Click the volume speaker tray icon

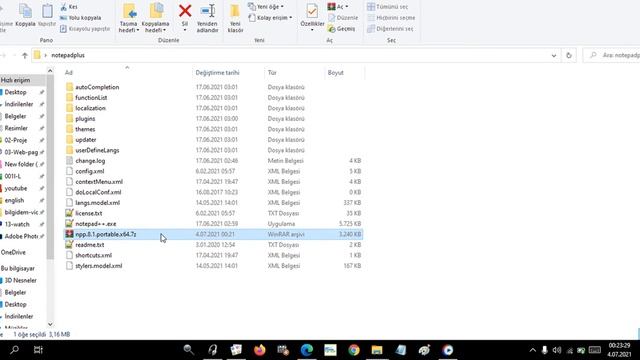pyautogui.click(x=556, y=350)
